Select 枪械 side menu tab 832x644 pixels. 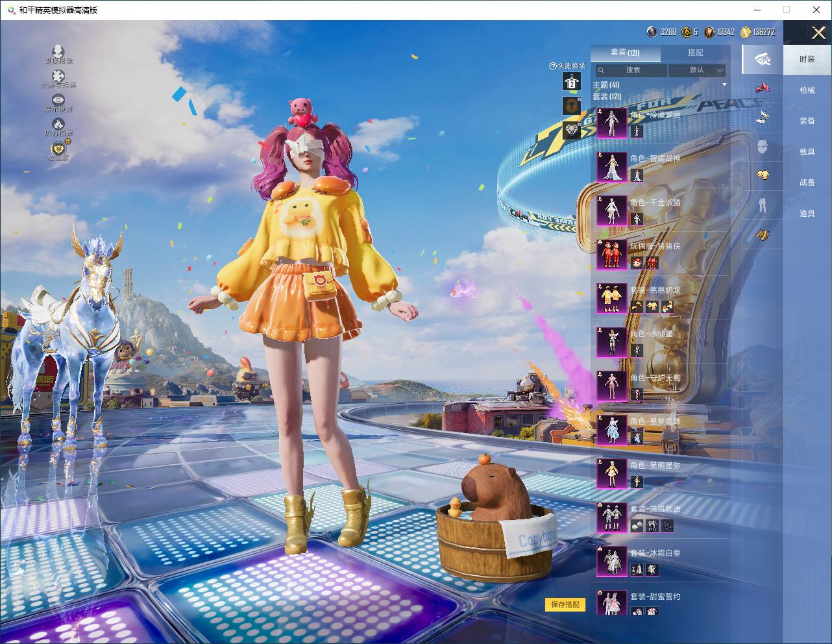coord(807,90)
